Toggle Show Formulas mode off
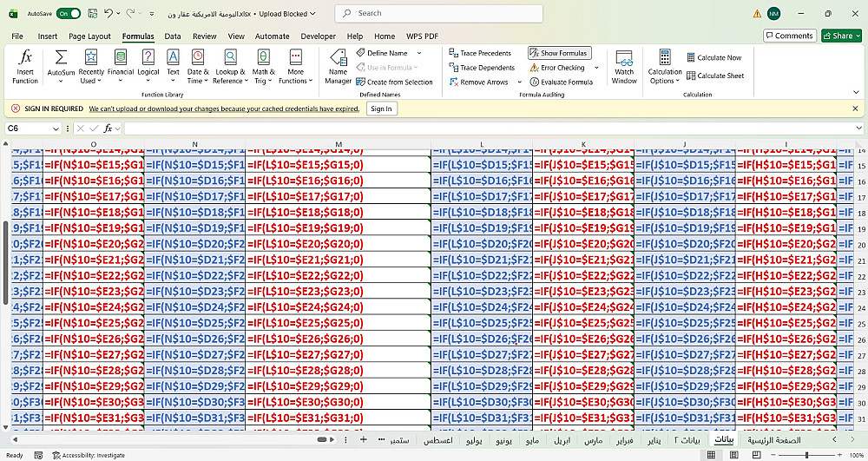Screen dimensions: 868x461 coord(559,53)
